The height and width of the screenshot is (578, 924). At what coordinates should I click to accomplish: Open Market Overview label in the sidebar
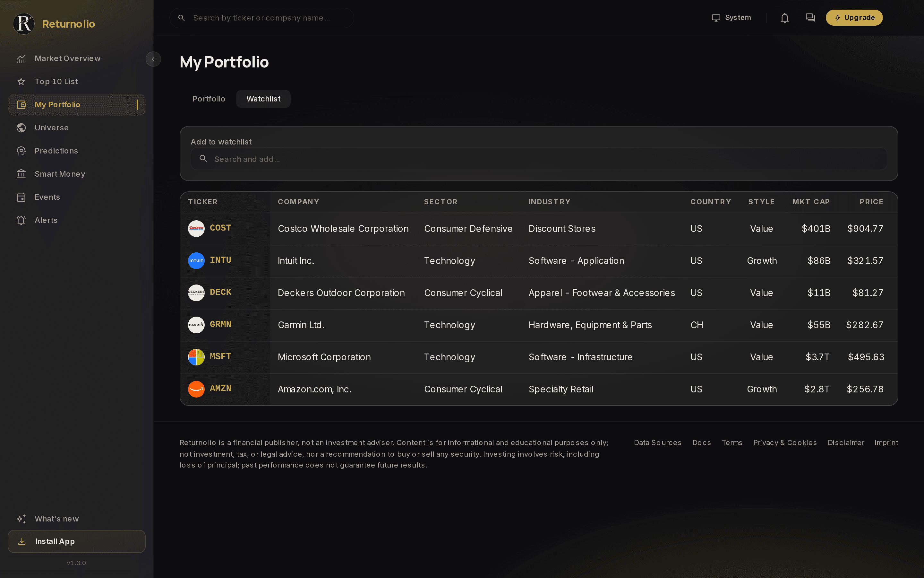[68, 58]
